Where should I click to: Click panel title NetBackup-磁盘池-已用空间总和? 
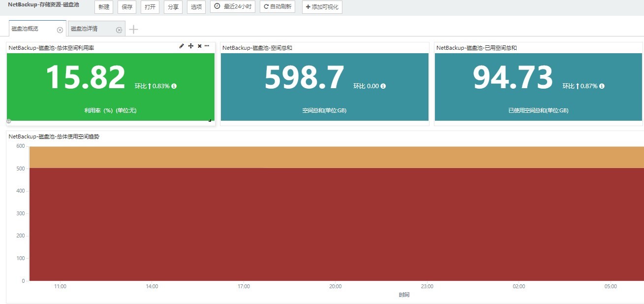click(x=477, y=48)
